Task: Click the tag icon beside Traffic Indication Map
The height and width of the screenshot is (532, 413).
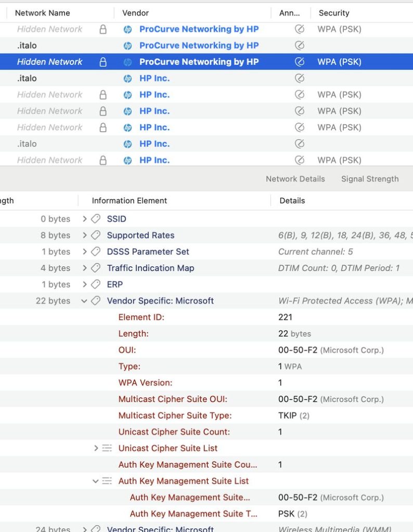Action: [96, 268]
